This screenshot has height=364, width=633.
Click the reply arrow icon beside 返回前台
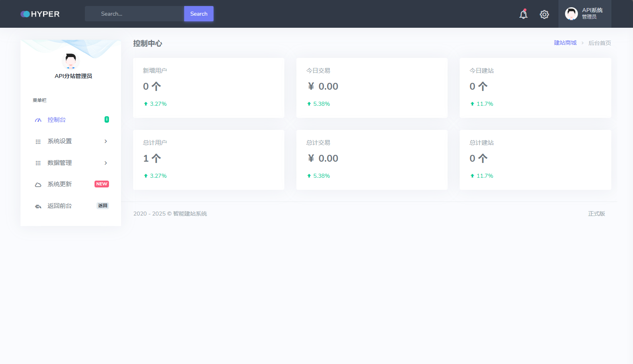click(38, 206)
